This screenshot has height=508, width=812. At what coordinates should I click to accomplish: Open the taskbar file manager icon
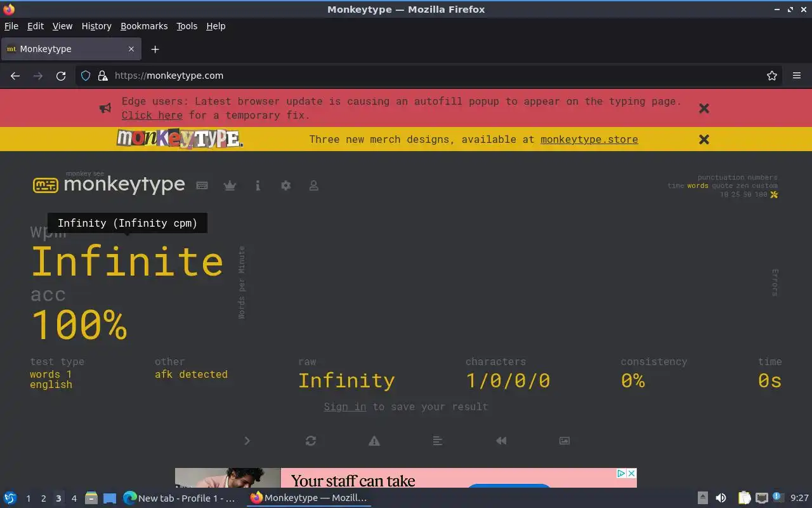(91, 498)
